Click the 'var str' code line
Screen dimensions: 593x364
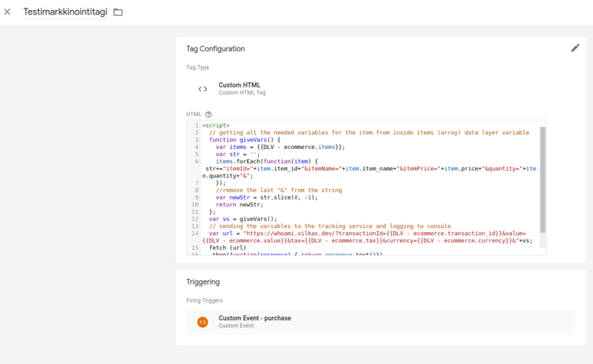tap(238, 154)
